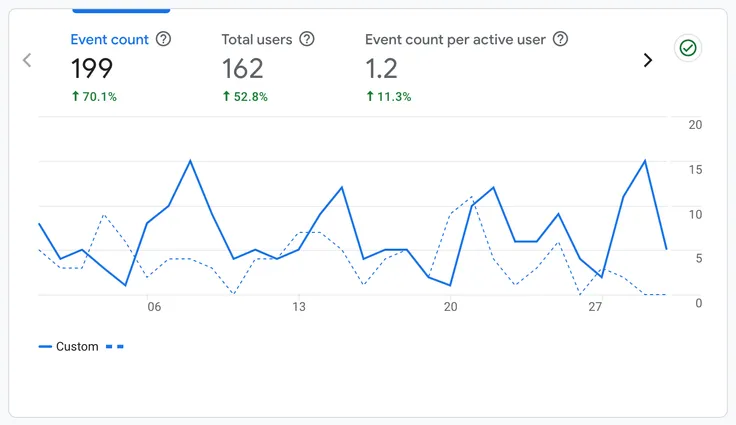Click the green checkmark data quality icon
Screen dimensions: 736x425
[687, 48]
